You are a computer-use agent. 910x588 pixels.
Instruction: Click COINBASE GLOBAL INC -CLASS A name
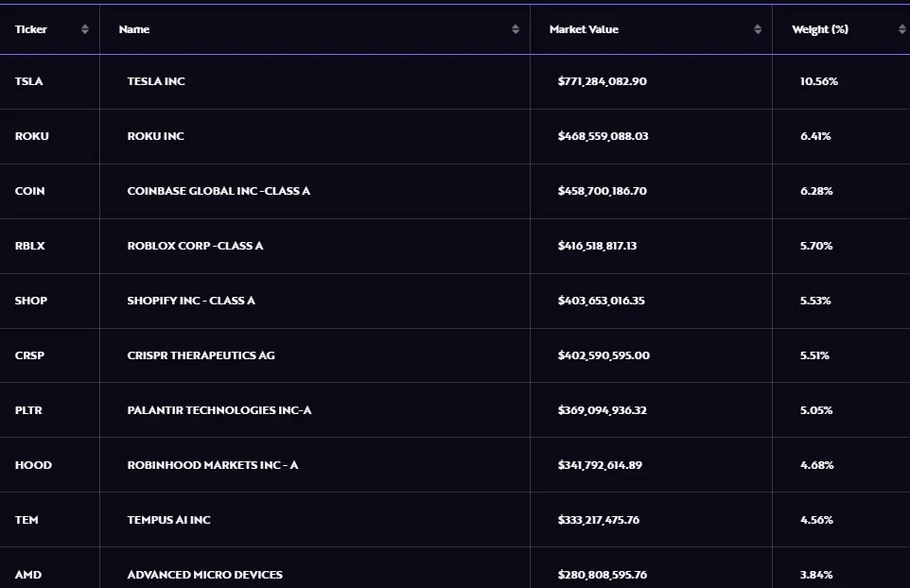point(219,191)
